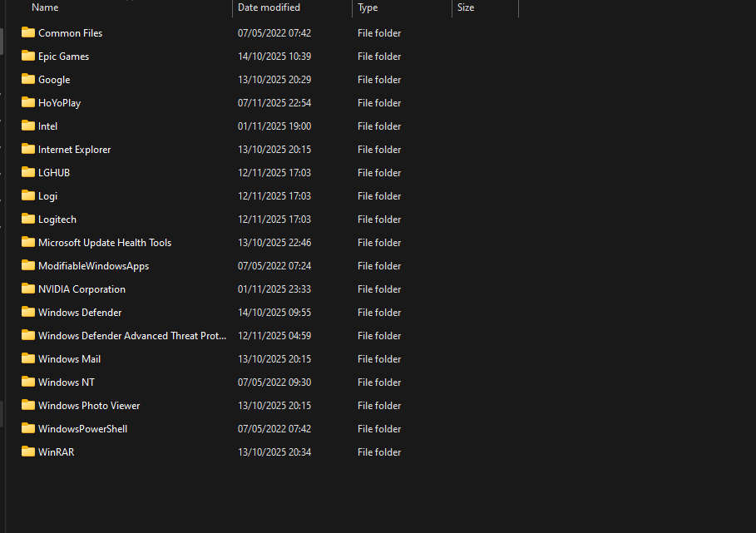Select the Windows NT folder name
Screen dimensions: 756x533
point(67,382)
